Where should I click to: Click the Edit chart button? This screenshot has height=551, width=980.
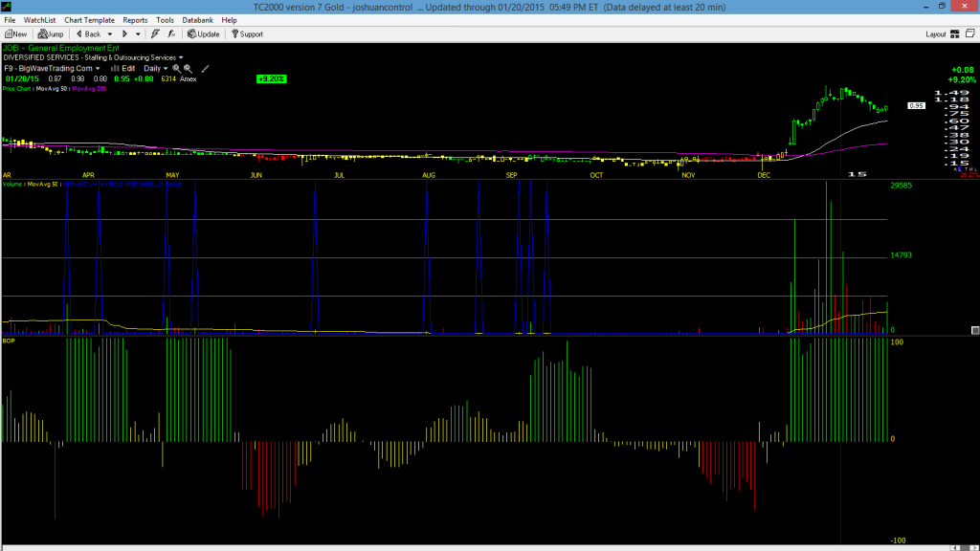point(123,69)
